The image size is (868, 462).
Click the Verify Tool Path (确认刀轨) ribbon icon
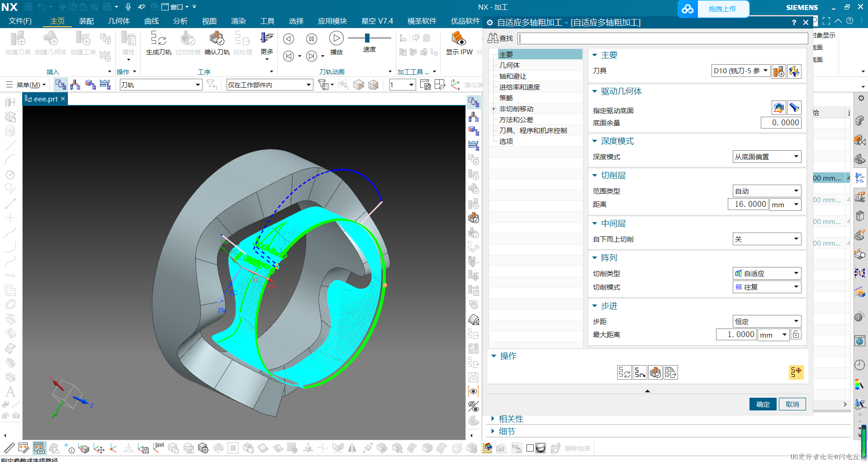coord(217,43)
